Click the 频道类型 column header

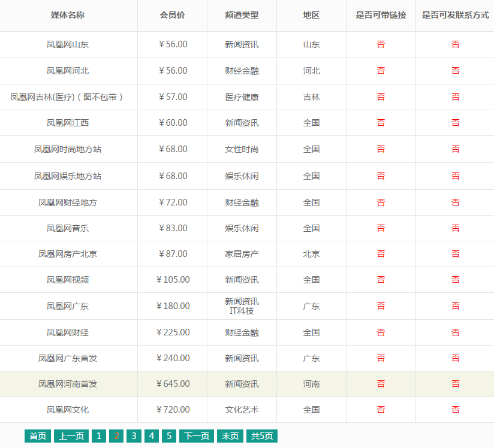point(242,16)
